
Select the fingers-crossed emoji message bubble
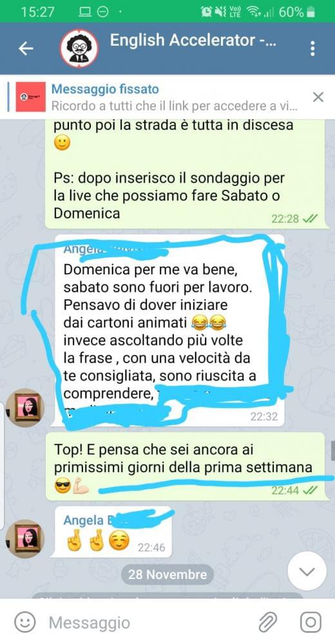(111, 531)
